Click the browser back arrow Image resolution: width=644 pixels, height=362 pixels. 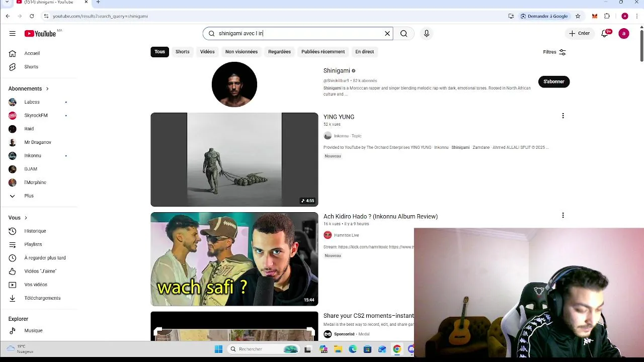click(8, 16)
